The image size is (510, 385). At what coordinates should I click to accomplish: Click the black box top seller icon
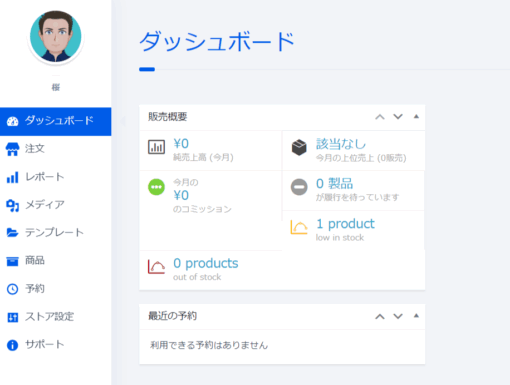coord(299,147)
